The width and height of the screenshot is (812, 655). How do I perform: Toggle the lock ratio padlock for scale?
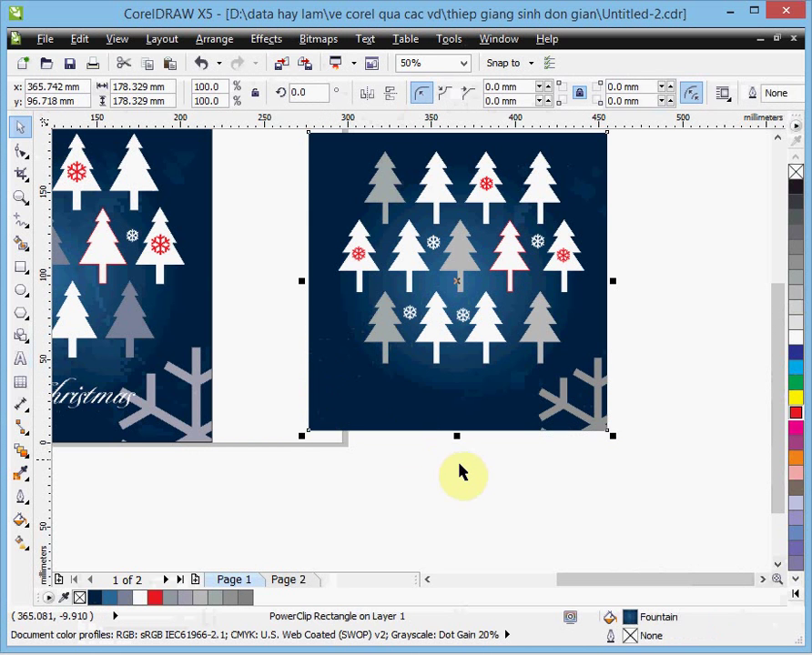click(255, 93)
